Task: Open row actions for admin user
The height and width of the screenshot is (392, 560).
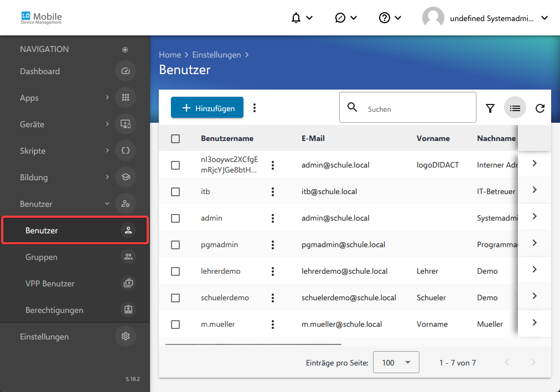Action: pyautogui.click(x=273, y=218)
